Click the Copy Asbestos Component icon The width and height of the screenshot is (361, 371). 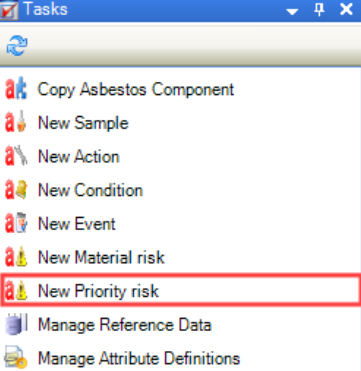pos(16,89)
